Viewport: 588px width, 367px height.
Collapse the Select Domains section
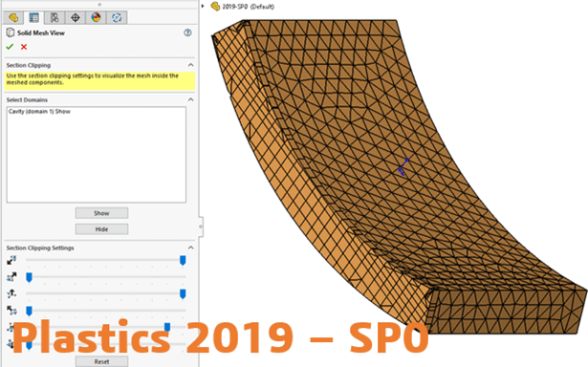pos(190,99)
